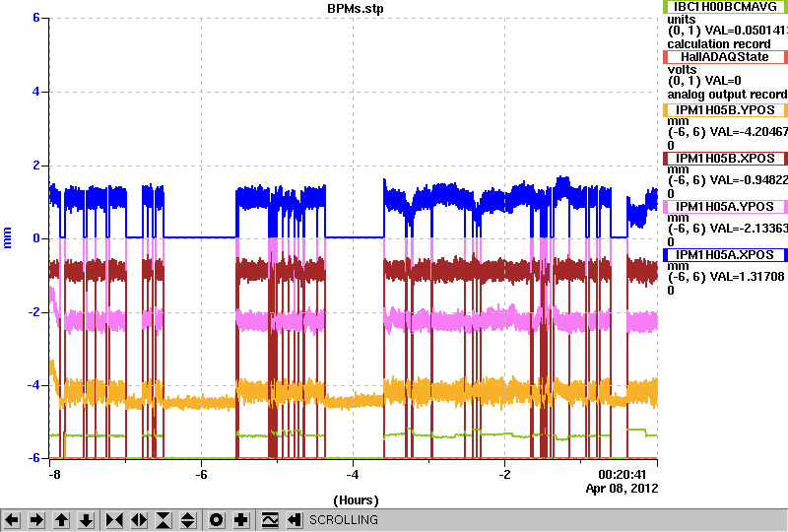Pan the plot left with left-arrow button
The width and height of the screenshot is (788, 532).
(12, 519)
